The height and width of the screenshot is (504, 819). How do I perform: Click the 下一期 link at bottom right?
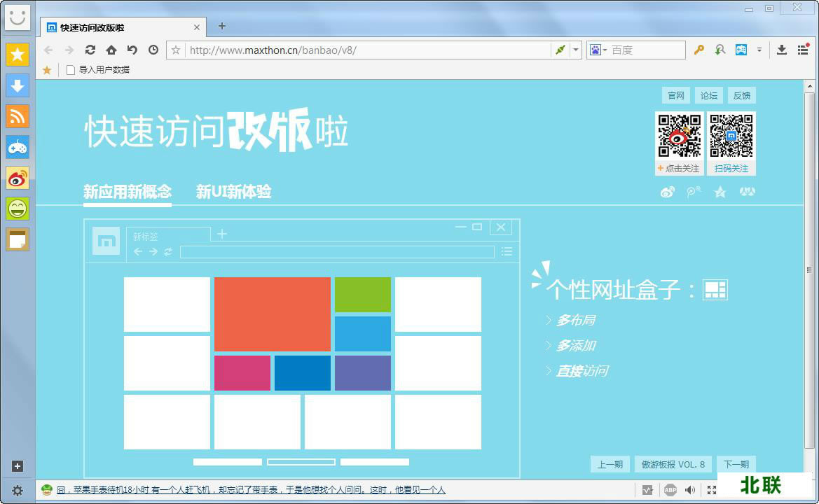[x=736, y=464]
